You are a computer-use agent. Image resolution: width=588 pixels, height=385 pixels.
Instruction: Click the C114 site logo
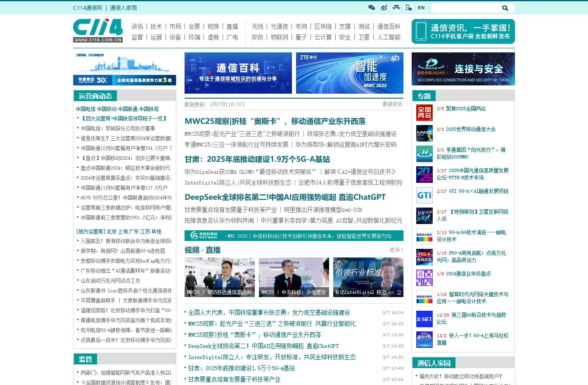pyautogui.click(x=98, y=31)
